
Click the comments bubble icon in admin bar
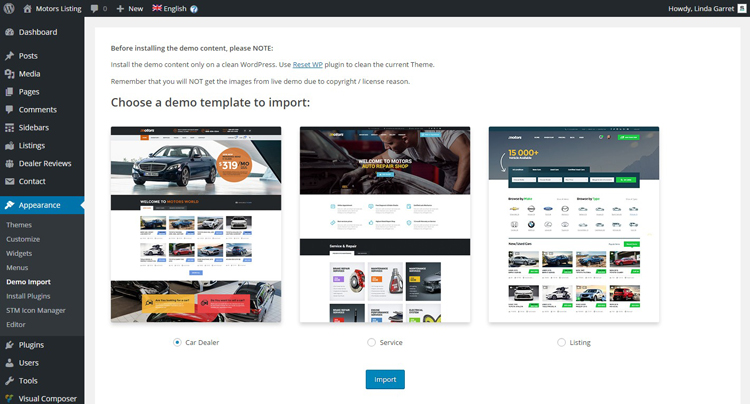click(95, 9)
